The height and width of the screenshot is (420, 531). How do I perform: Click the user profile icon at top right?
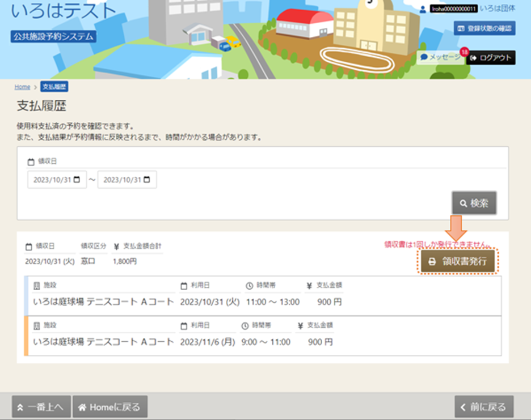pyautogui.click(x=423, y=9)
